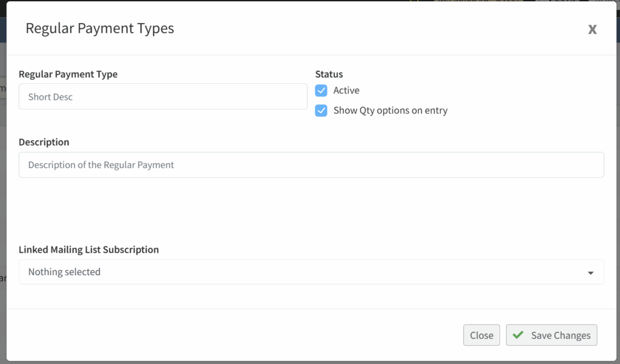Image resolution: width=620 pixels, height=364 pixels.
Task: Toggle the Show Qty options checkbox
Action: tap(321, 111)
